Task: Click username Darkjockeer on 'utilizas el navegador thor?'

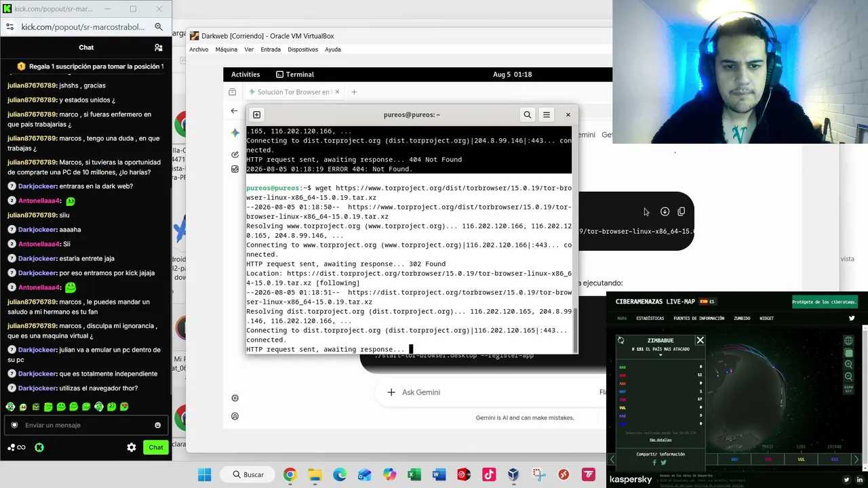Action: (x=37, y=388)
